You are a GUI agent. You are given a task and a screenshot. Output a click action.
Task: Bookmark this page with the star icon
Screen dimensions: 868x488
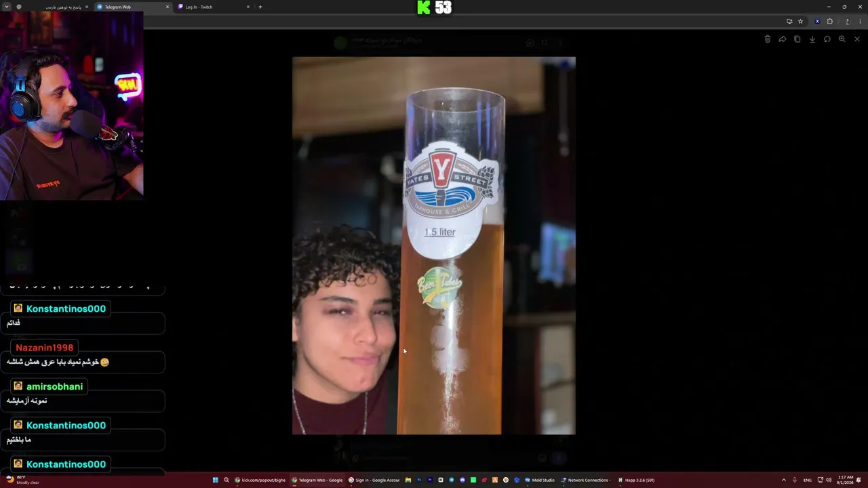tap(800, 22)
